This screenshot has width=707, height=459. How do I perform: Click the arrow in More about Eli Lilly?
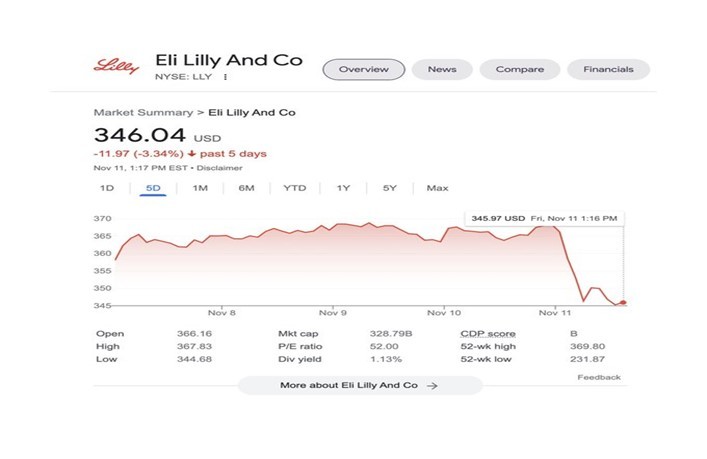pyautogui.click(x=432, y=385)
